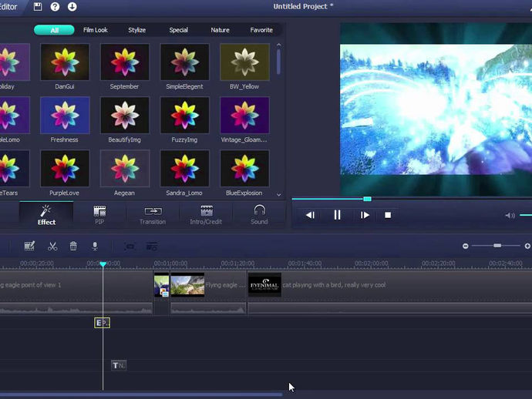Apply the Freshness effect
Viewport: 532px width, 399px height.
pos(65,116)
